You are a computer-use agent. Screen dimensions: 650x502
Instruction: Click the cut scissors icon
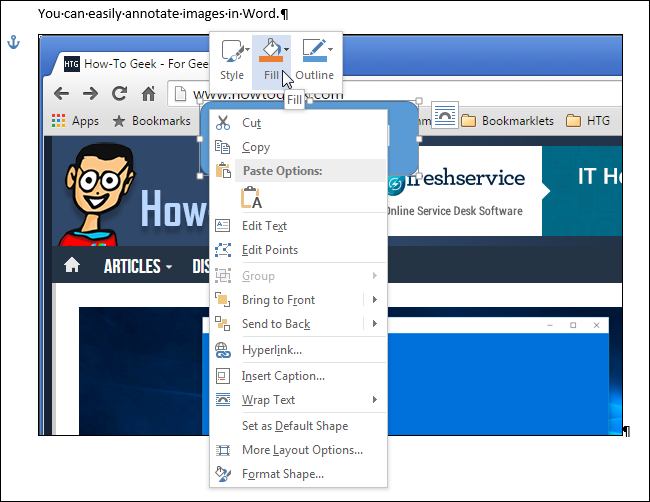click(223, 123)
